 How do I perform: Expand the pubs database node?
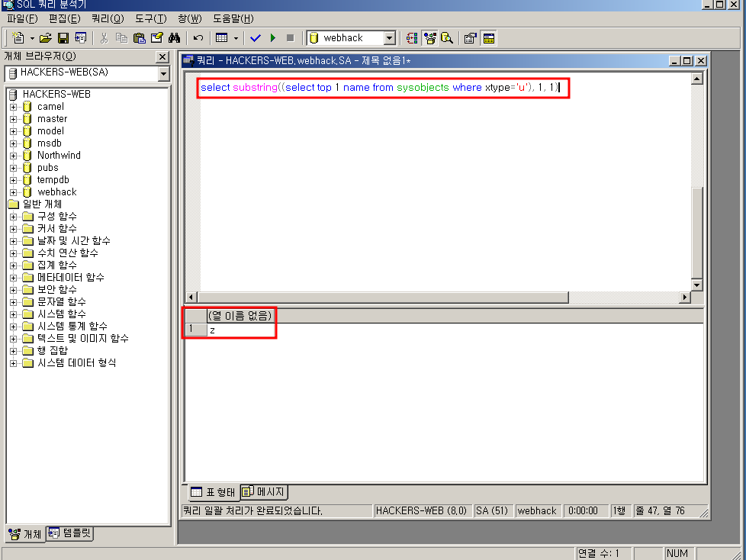pyautogui.click(x=13, y=168)
